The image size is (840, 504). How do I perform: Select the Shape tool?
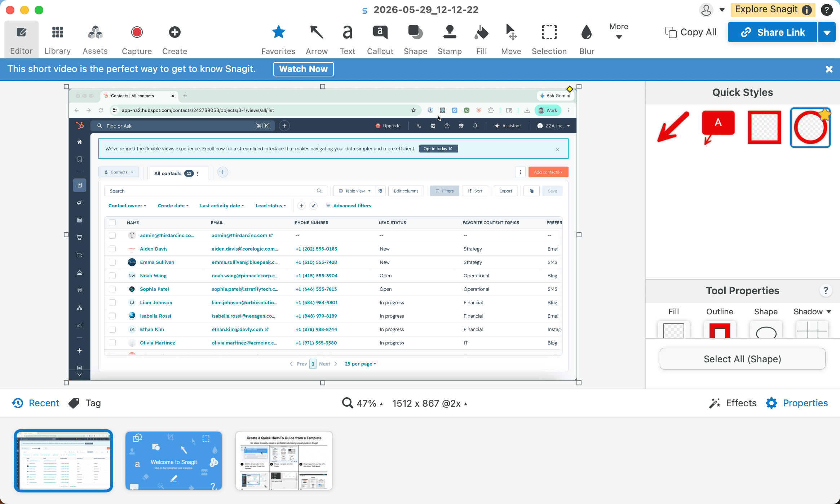pyautogui.click(x=415, y=39)
